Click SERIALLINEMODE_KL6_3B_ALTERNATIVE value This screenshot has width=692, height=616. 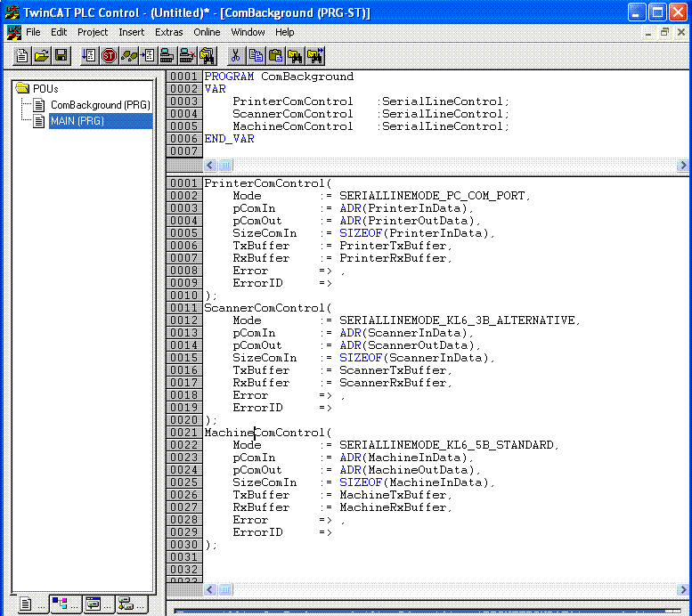457,320
